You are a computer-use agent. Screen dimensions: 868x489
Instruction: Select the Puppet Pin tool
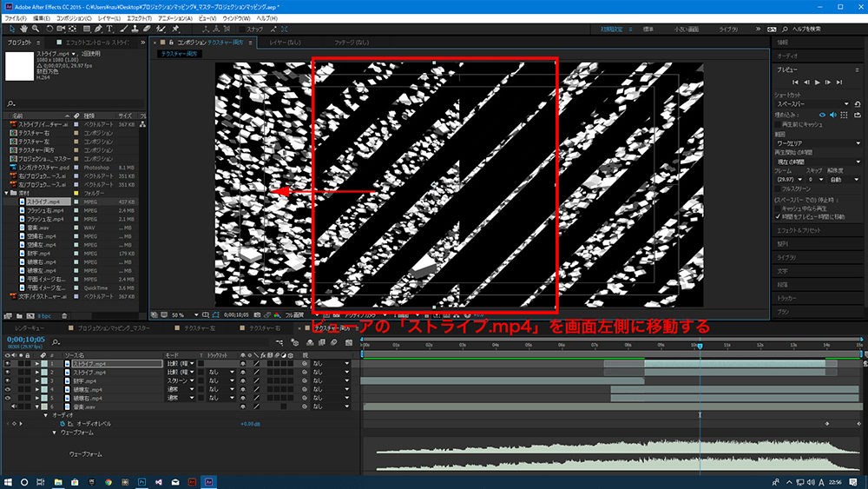point(175,29)
